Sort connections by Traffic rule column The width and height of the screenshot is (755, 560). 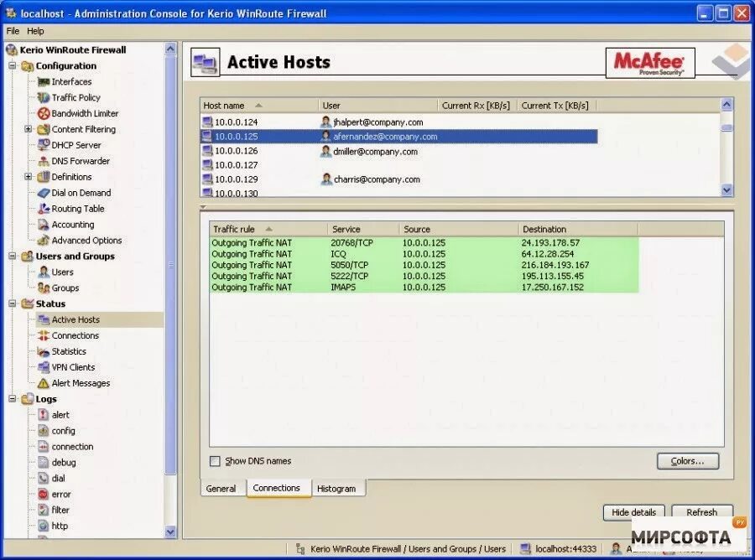coord(268,230)
